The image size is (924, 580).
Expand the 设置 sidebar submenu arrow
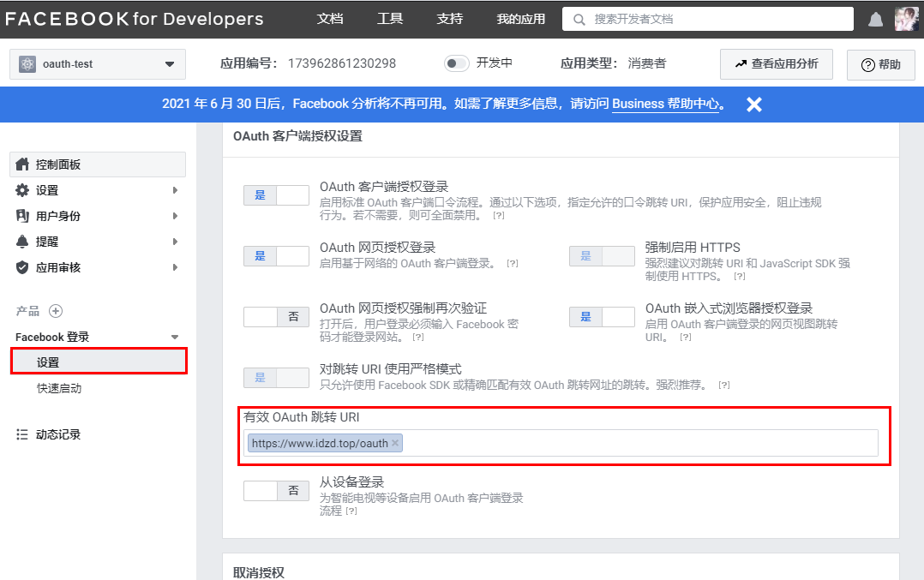pyautogui.click(x=175, y=190)
